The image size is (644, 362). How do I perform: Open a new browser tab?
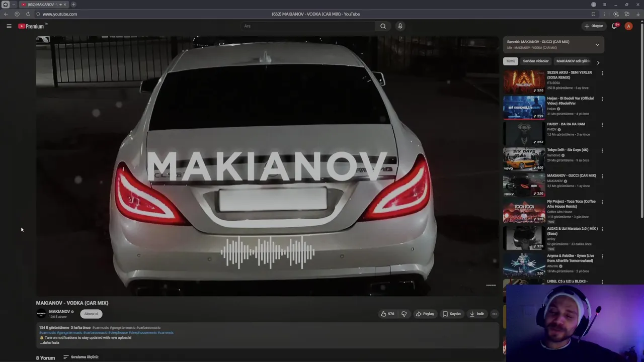(73, 5)
